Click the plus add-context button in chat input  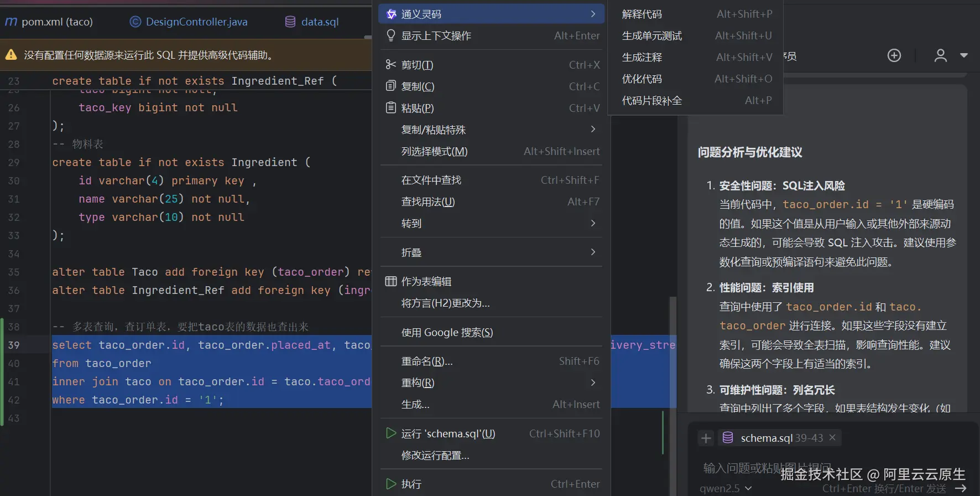[x=706, y=438]
